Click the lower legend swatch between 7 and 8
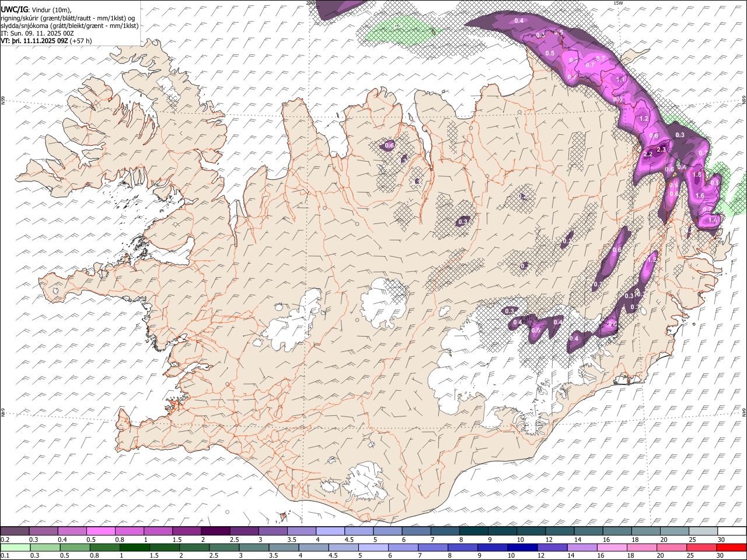The height and width of the screenshot is (560, 747). tap(432, 547)
